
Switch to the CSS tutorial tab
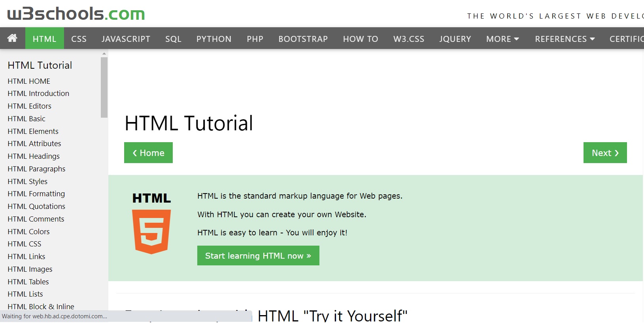(79, 39)
